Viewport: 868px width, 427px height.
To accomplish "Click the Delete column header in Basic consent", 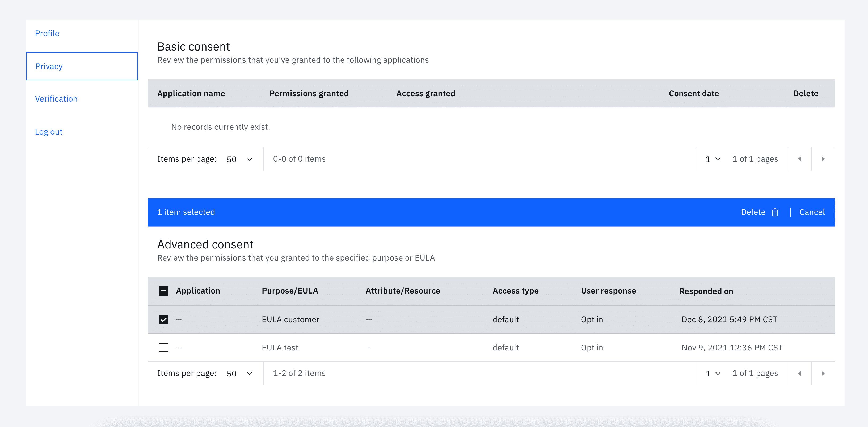I will pos(806,93).
